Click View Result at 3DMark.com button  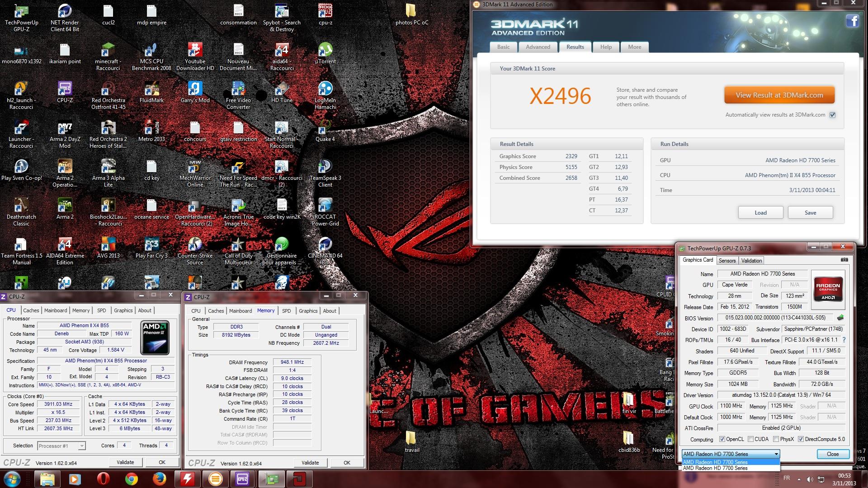pos(779,95)
